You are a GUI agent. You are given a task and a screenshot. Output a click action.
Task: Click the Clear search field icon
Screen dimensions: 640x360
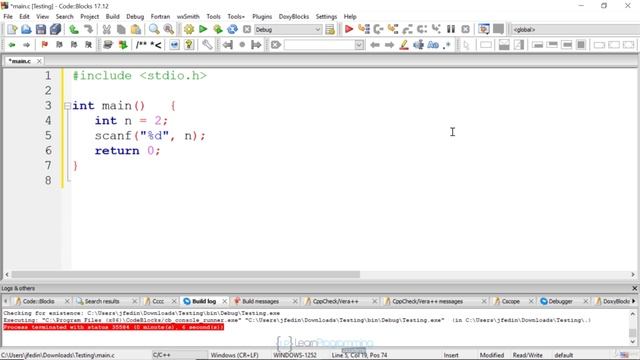[276, 44]
